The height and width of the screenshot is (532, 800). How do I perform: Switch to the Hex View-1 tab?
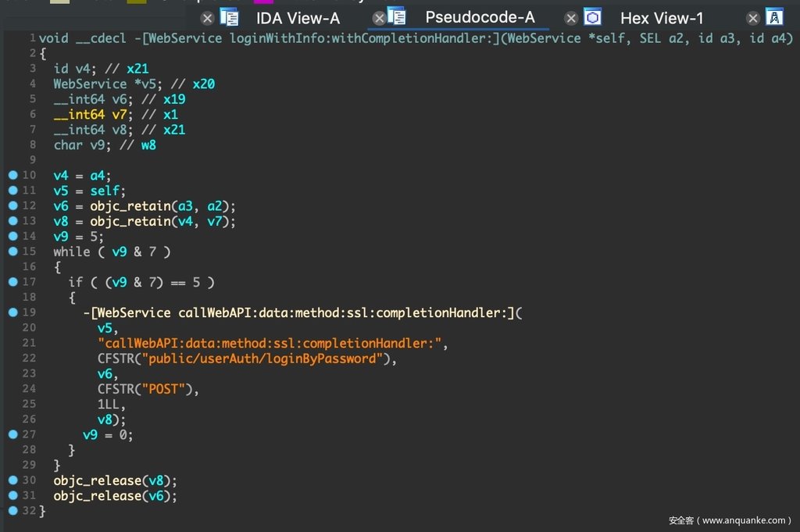(662, 18)
